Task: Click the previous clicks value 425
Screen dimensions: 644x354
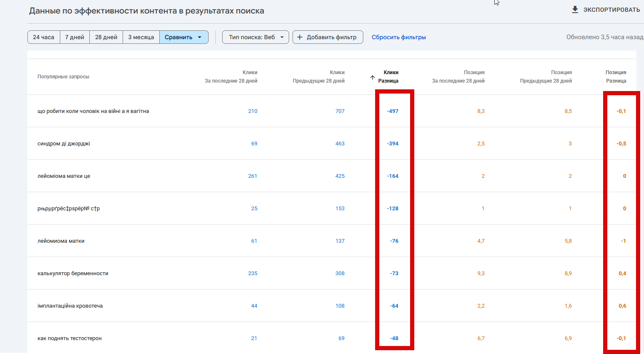Action: point(340,176)
